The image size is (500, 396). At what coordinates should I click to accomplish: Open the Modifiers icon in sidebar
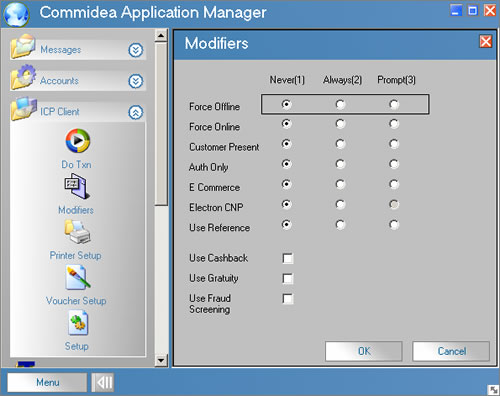click(x=77, y=186)
